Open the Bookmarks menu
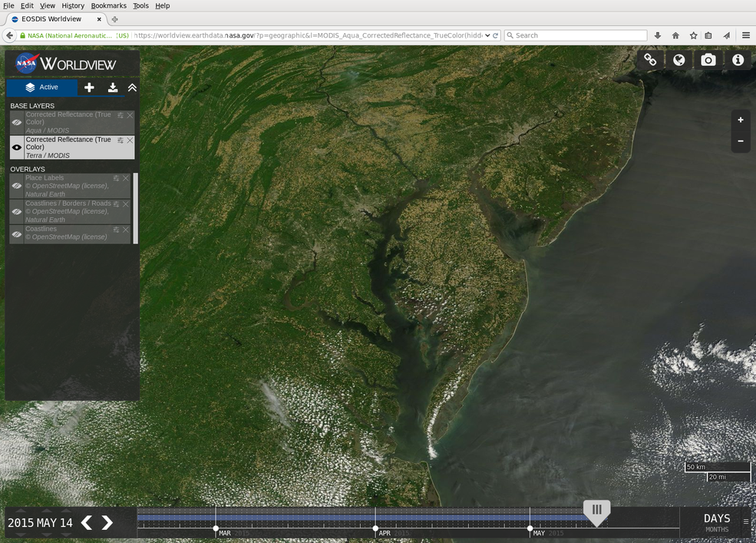Screen dimensions: 756x543 [x=108, y=5]
